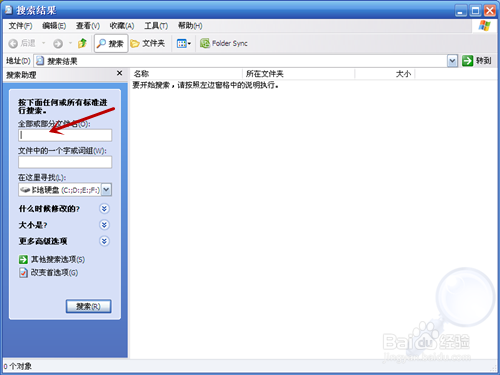Viewport: 500px width, 375px height.
Task: Click the title bar window icon
Action: pyautogui.click(x=9, y=10)
